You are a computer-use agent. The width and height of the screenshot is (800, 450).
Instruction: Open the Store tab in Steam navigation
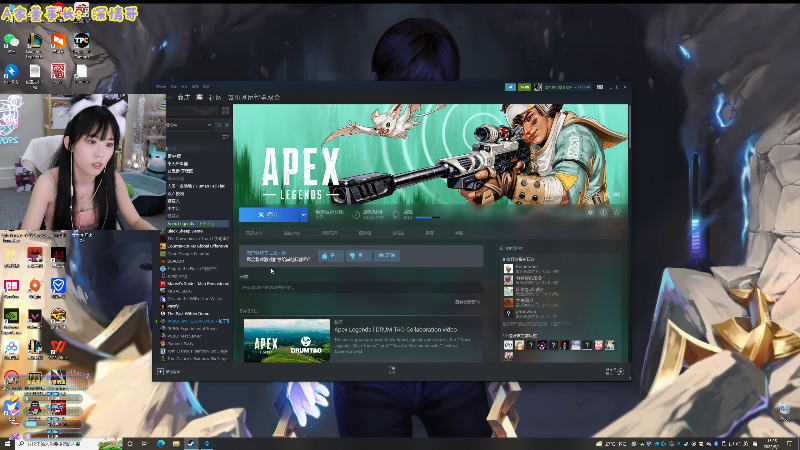(184, 97)
